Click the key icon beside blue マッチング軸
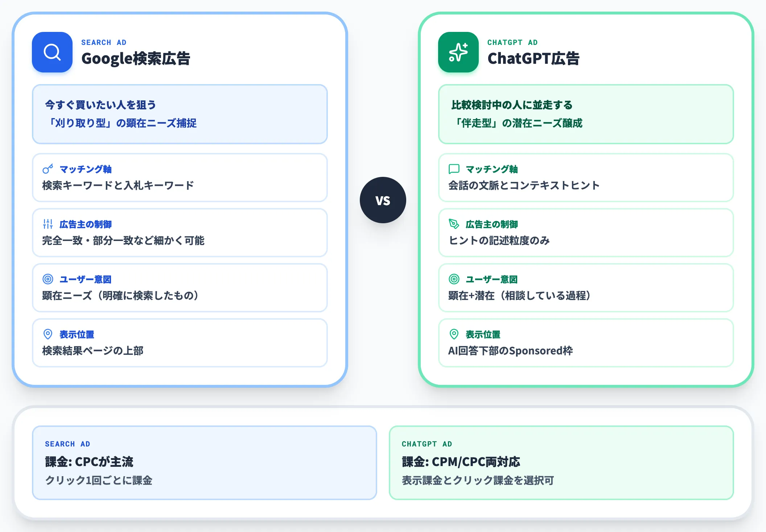 pos(48,169)
